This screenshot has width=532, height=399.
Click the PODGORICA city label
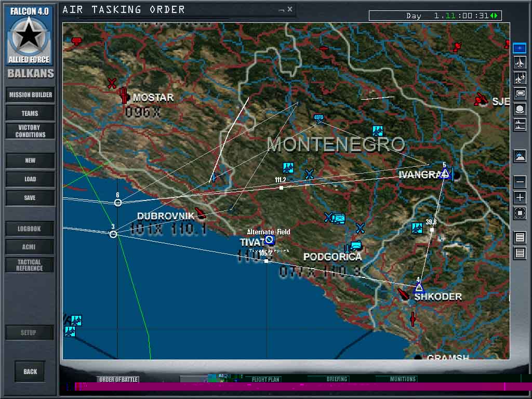[332, 257]
